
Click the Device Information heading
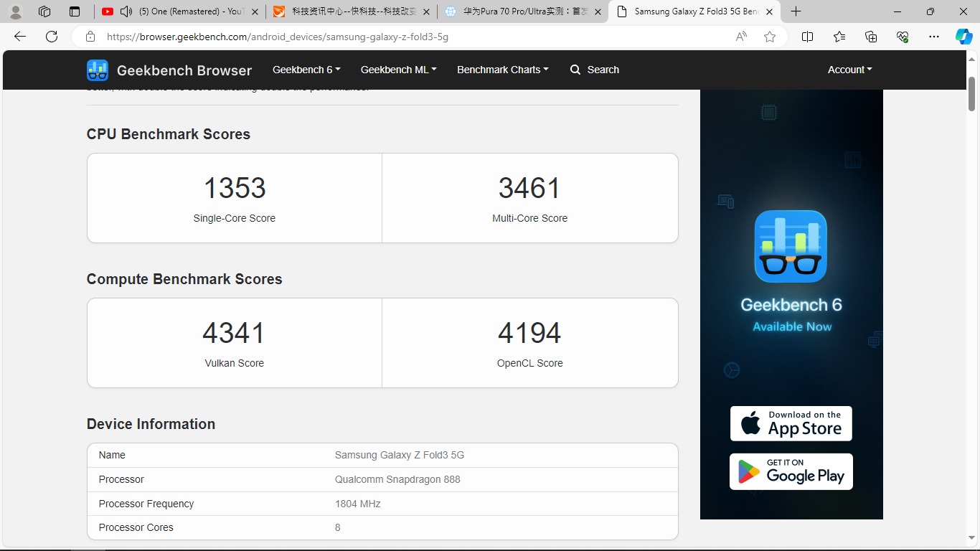pos(151,424)
